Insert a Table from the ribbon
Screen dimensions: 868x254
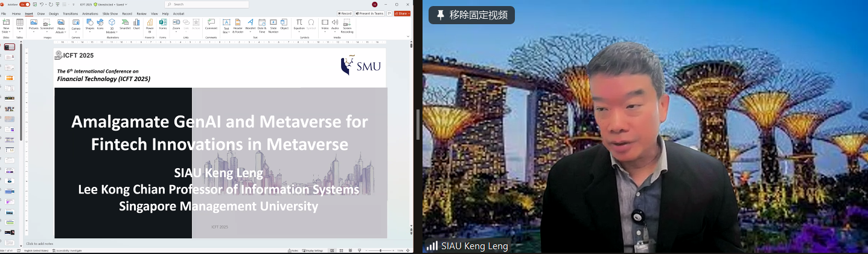pyautogui.click(x=19, y=24)
